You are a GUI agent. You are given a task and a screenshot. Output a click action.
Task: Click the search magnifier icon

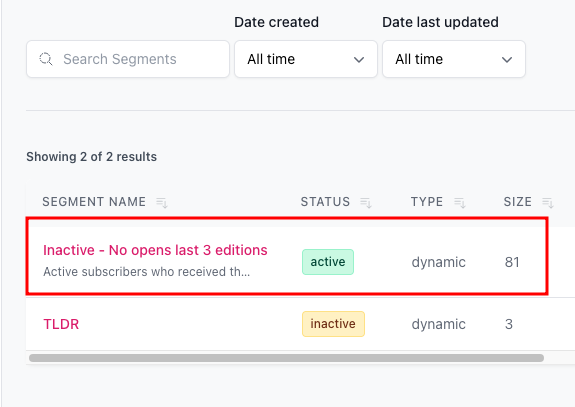tap(46, 59)
